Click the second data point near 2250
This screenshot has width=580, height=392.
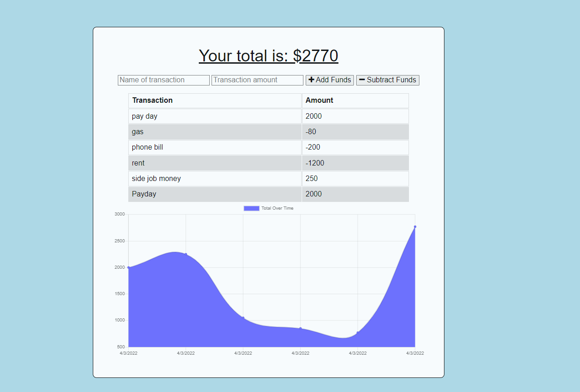(x=186, y=255)
